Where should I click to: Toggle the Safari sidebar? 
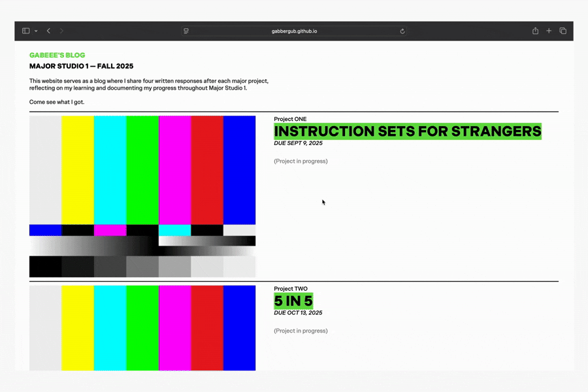[x=26, y=31]
